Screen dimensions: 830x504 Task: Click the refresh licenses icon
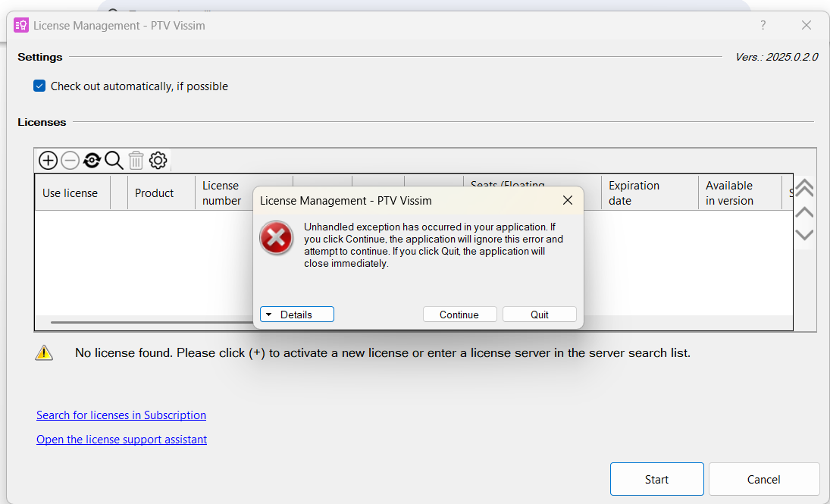(92, 160)
